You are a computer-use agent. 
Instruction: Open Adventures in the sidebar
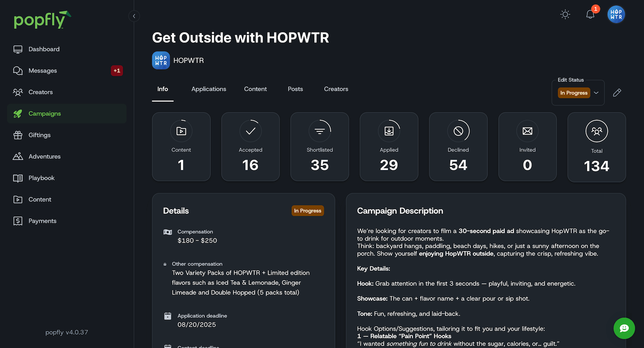pos(67,157)
